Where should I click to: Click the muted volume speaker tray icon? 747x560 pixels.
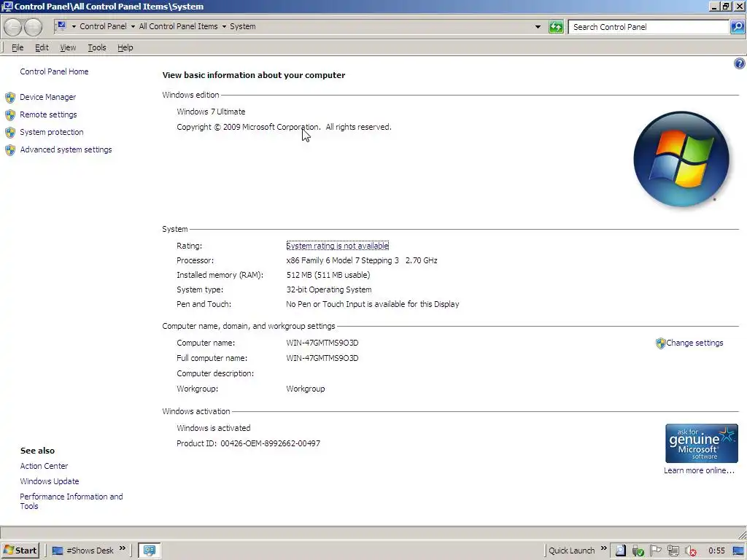[x=691, y=551]
